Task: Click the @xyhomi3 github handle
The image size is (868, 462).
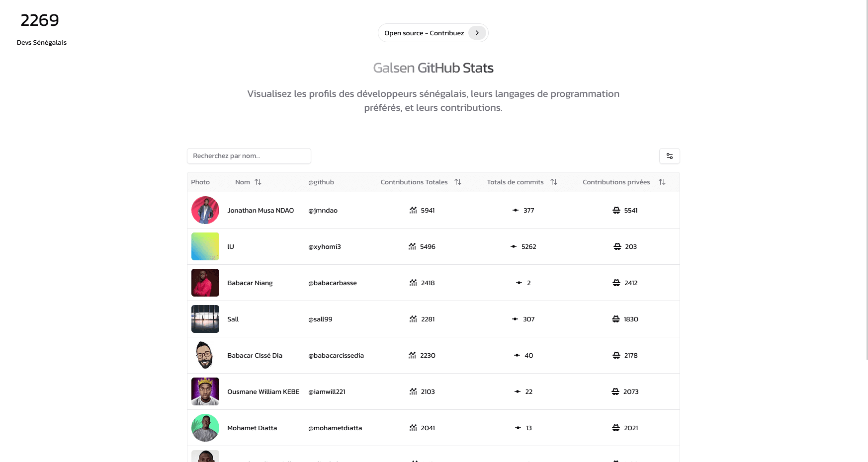Action: coord(325,247)
